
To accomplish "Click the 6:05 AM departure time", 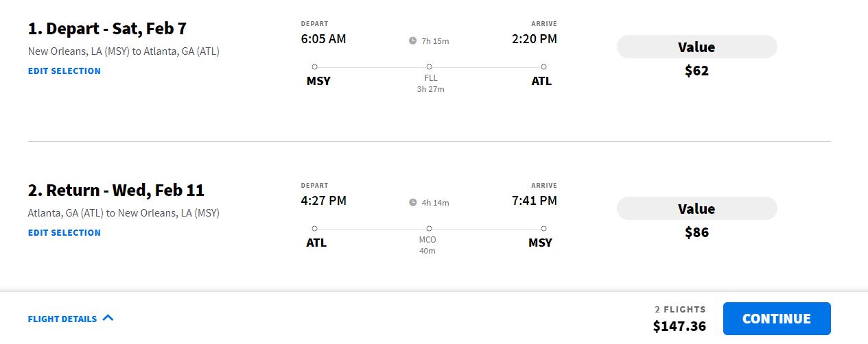I will pyautogui.click(x=323, y=39).
